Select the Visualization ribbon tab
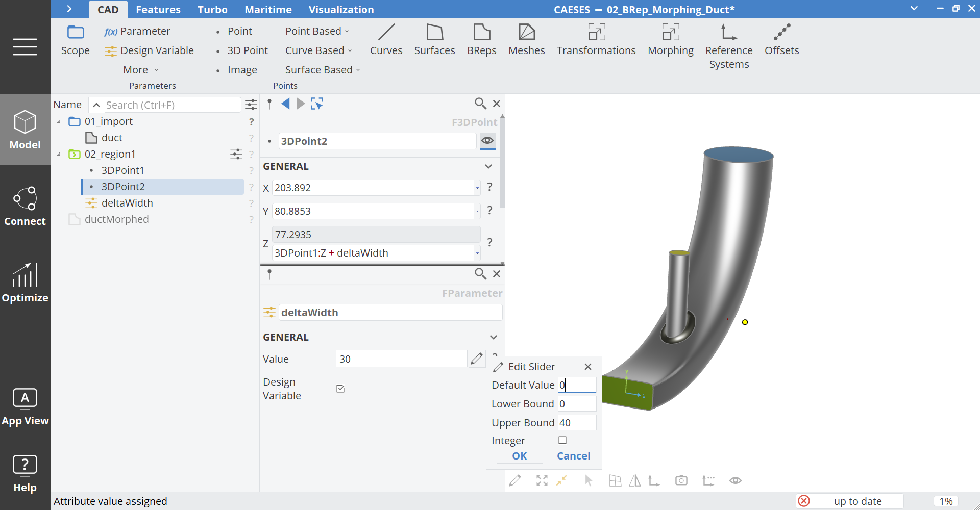 coord(341,10)
